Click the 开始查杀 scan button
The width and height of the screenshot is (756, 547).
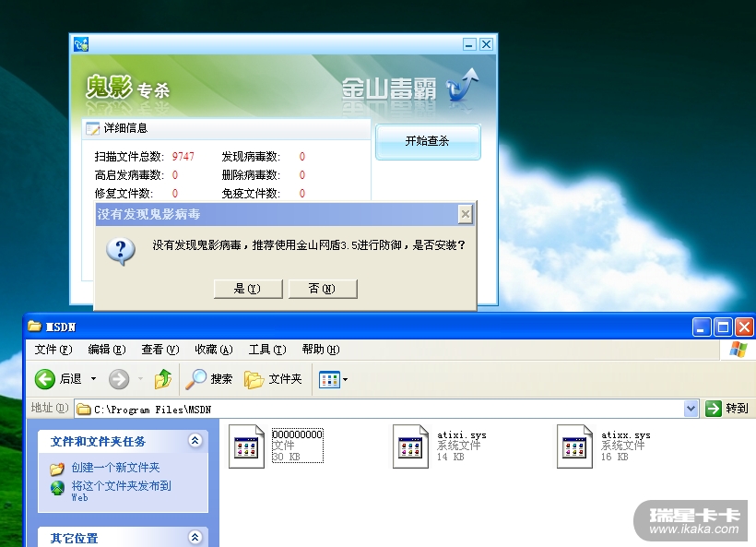pyautogui.click(x=428, y=141)
